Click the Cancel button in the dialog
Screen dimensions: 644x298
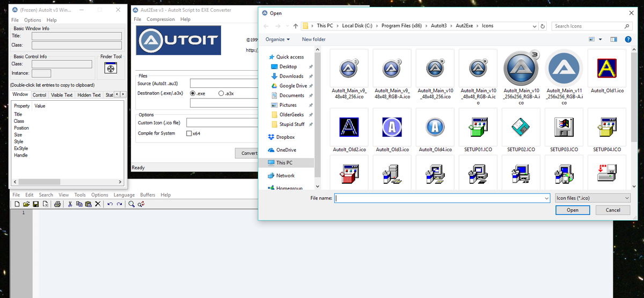point(613,210)
